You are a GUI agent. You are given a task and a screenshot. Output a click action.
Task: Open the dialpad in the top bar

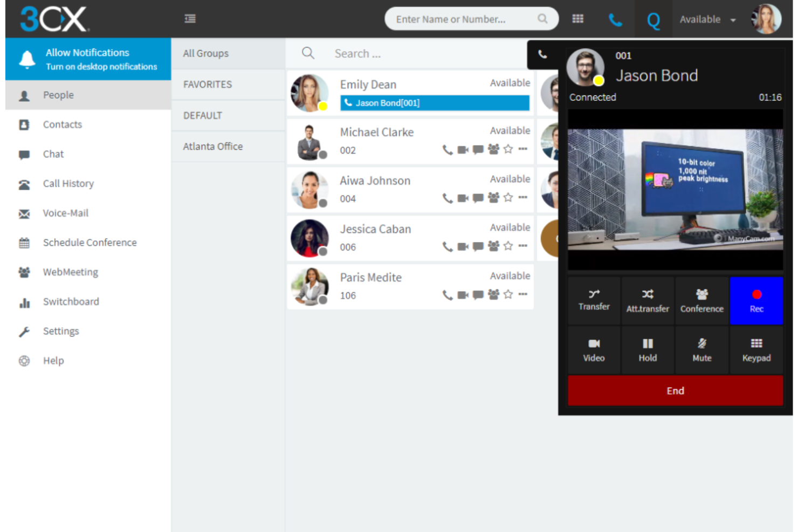(x=577, y=18)
